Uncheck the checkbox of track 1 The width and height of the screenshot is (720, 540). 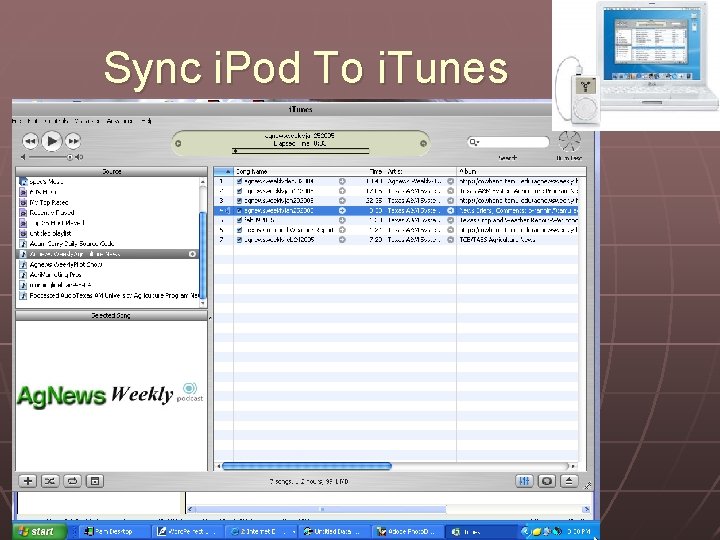point(239,181)
